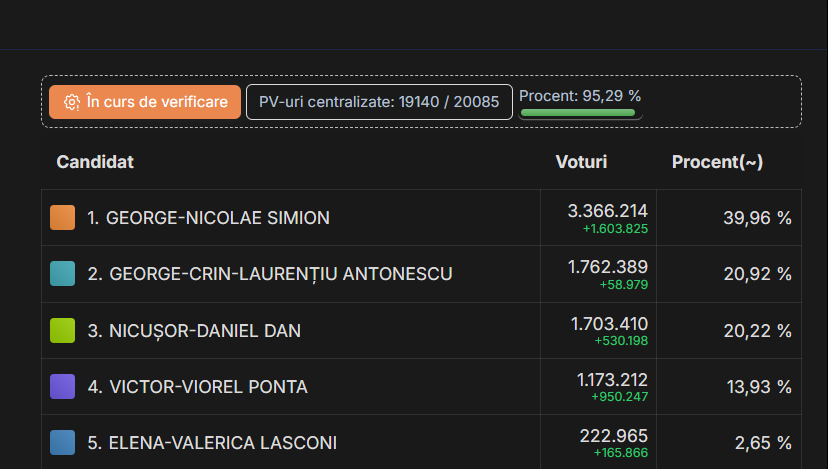Sort by the Voturi column header

[x=581, y=162]
